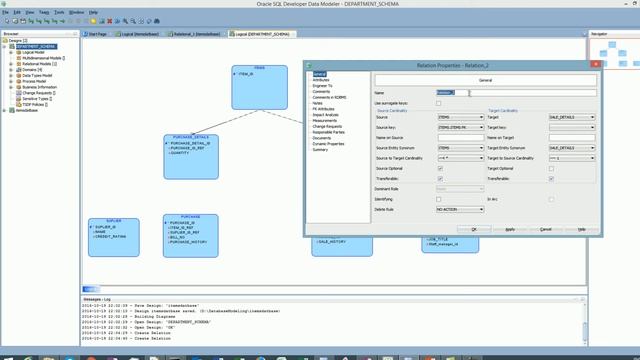Click Cancel in Relation Properties dialog
Image resolution: width=640 pixels, height=360 pixels.
(x=546, y=229)
